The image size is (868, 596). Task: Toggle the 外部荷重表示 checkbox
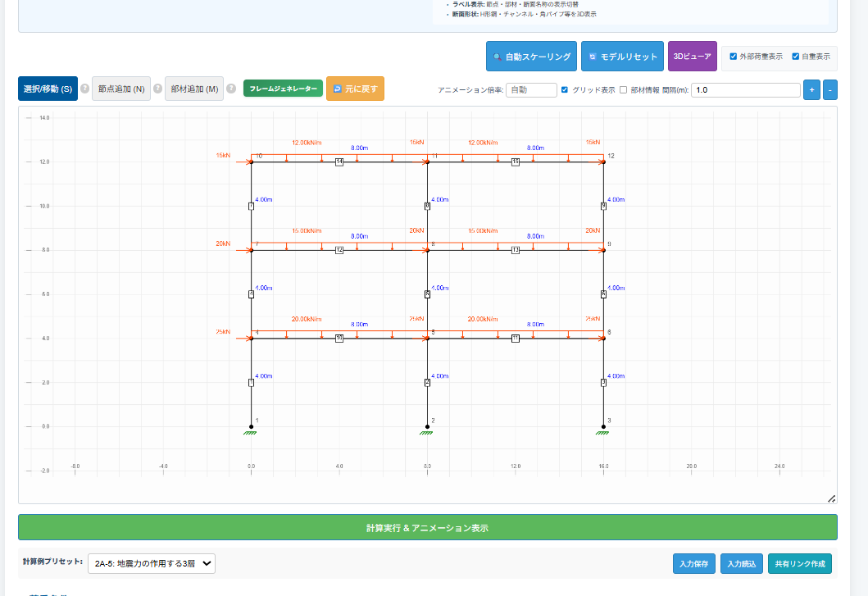click(x=734, y=57)
